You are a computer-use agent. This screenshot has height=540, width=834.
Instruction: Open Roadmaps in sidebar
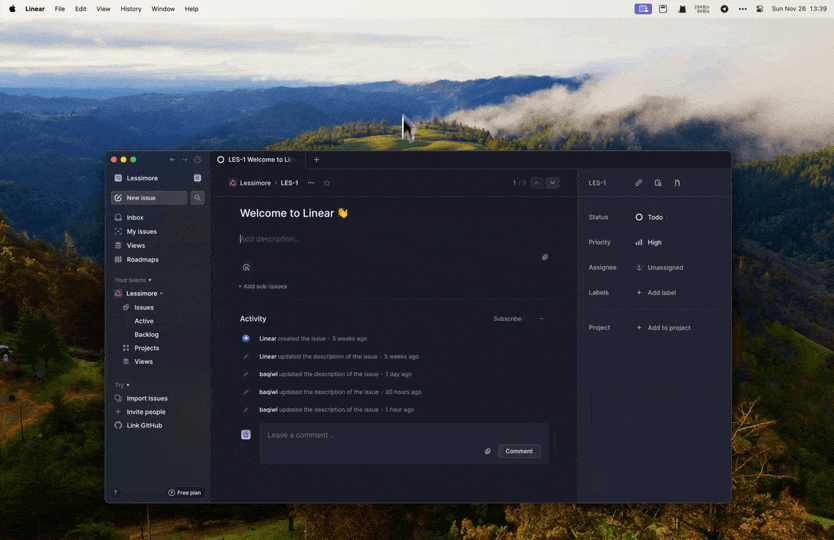[143, 260]
